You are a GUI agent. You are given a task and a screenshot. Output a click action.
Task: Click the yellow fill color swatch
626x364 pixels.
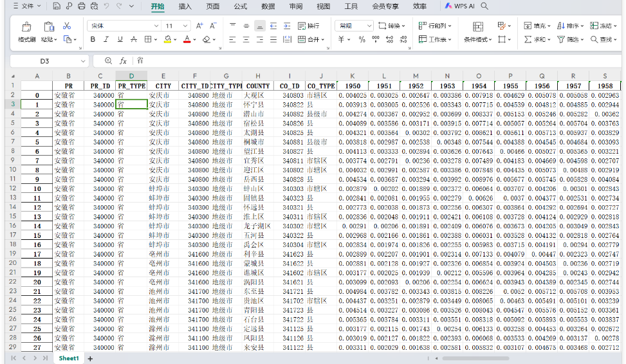click(x=167, y=40)
